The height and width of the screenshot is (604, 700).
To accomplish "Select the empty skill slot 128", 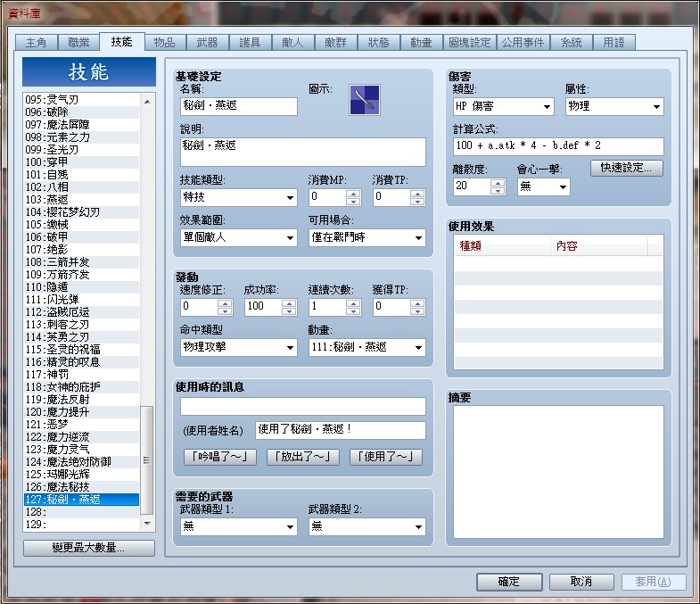I will pos(81,512).
